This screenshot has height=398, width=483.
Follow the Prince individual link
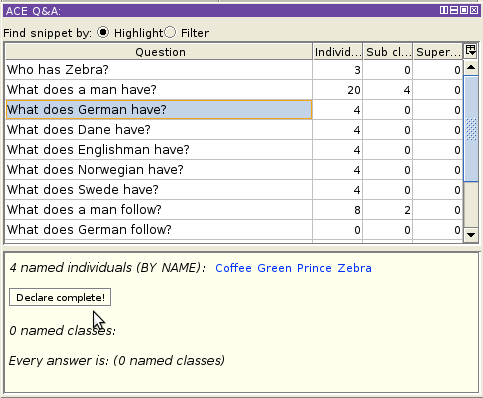(314, 268)
